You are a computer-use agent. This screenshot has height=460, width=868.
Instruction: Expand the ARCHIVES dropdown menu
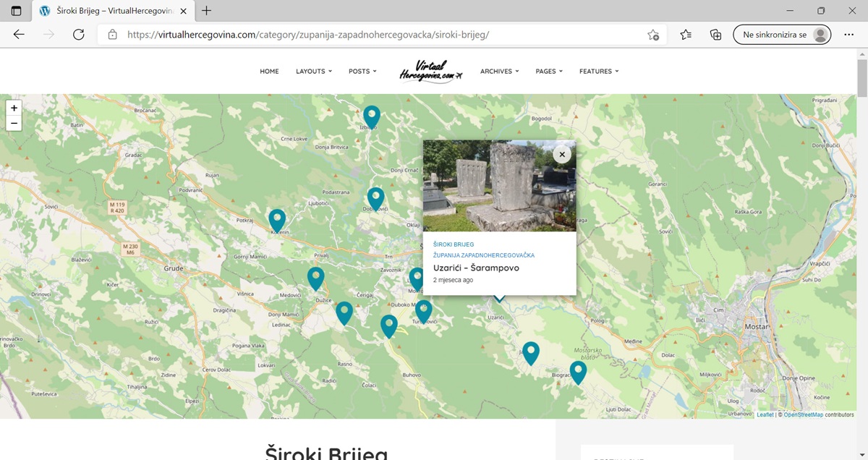tap(499, 72)
